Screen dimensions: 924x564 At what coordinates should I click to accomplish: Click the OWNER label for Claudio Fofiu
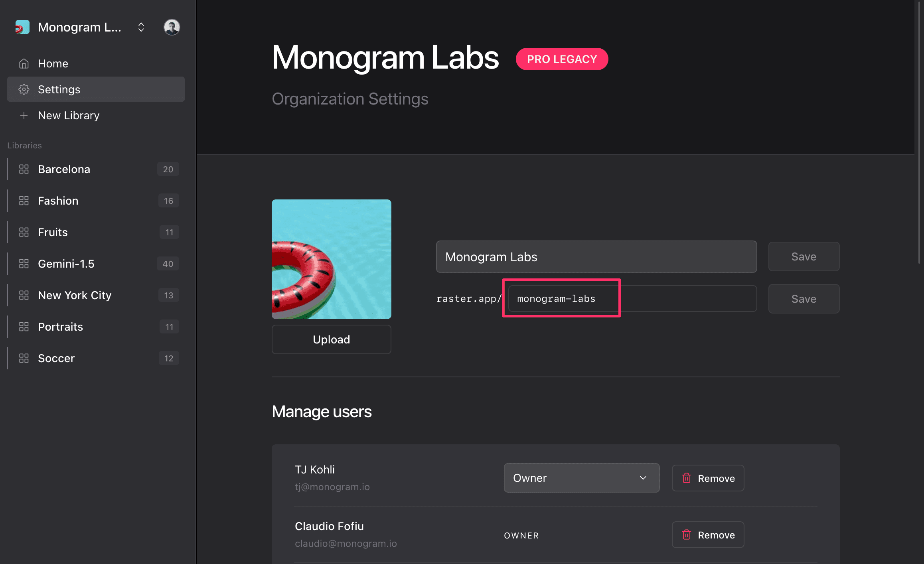(521, 536)
